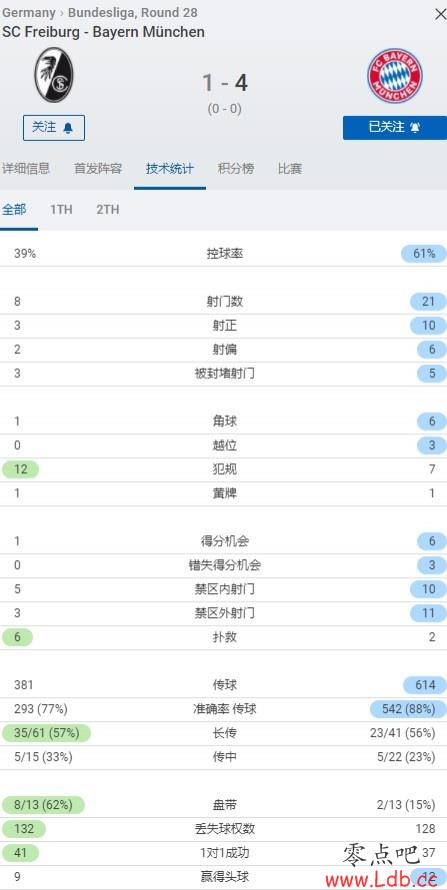Screen dimensions: 447x890
Task: Follow SC Freiburg with the 关注 button
Action: click(54, 128)
